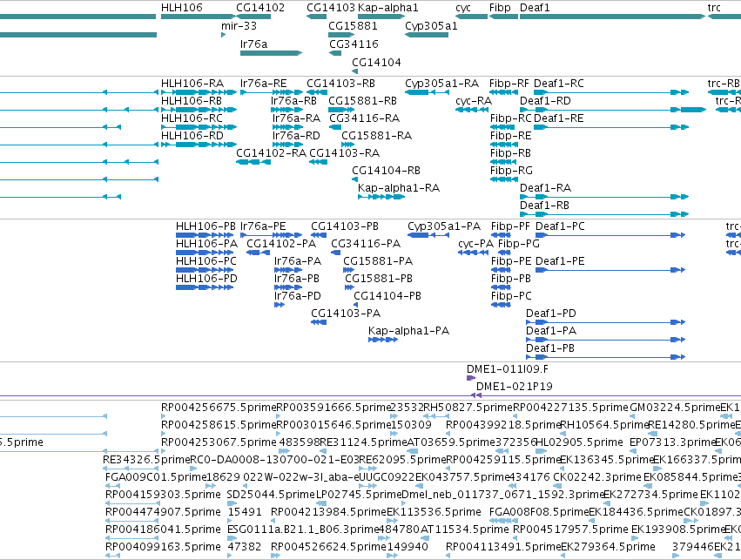Select the Deaf1 gene bar
This screenshot has height=560, width=741.
click(x=612, y=17)
